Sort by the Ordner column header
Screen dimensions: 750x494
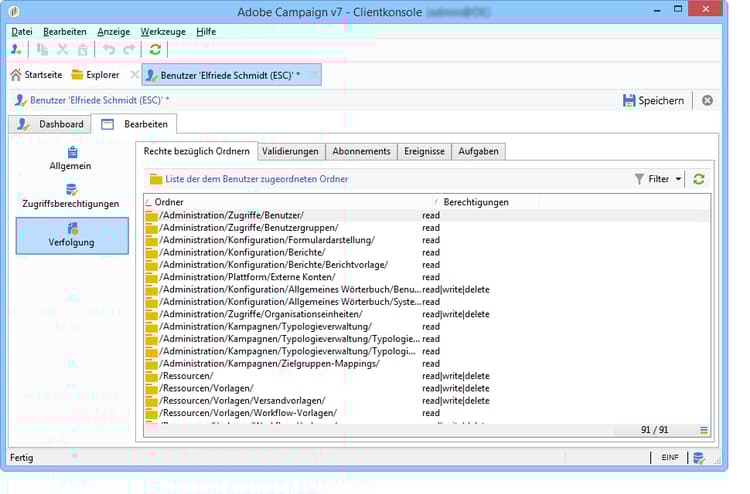coord(290,202)
